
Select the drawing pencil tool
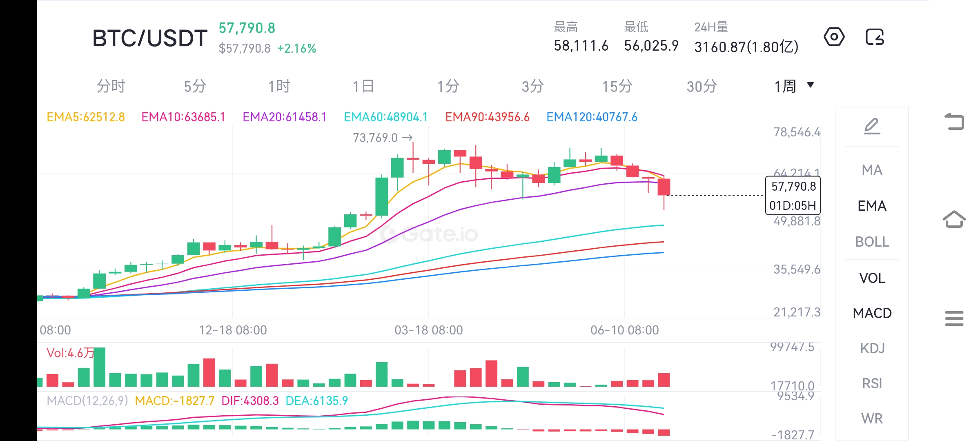coord(872,126)
